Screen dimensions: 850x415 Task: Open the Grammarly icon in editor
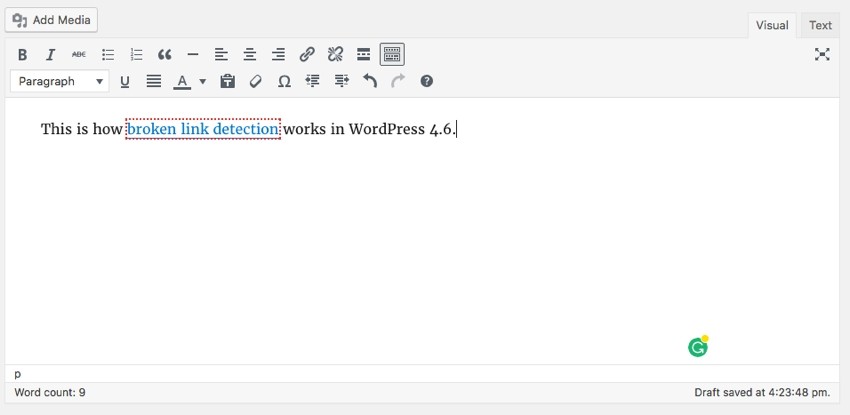click(x=698, y=347)
